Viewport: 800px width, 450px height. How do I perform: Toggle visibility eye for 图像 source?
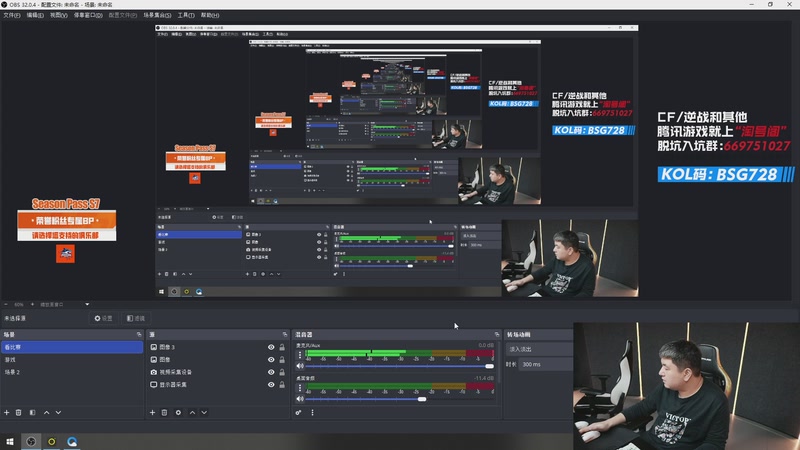[271, 360]
